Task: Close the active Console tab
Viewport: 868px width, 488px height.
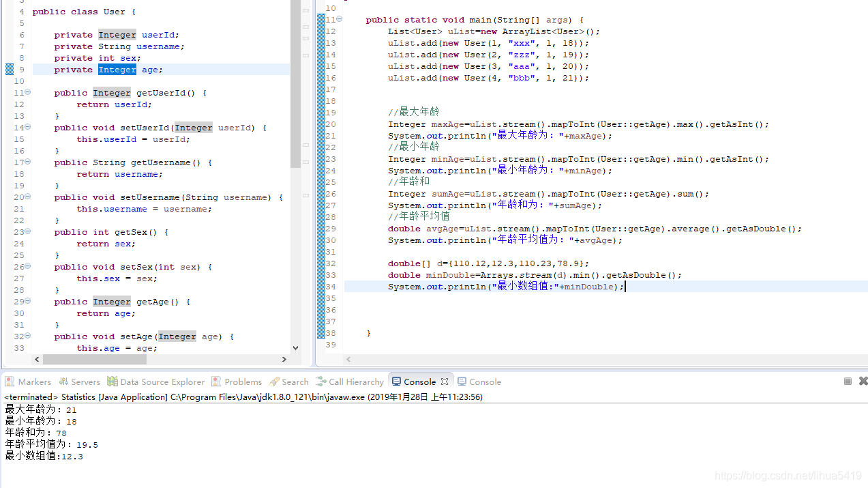Action: click(x=445, y=382)
